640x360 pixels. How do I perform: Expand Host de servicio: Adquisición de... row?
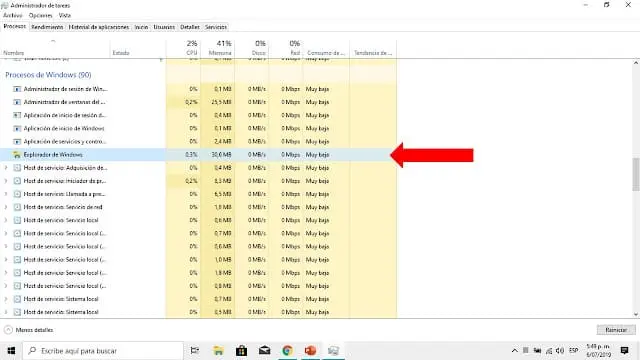pyautogui.click(x=6, y=168)
